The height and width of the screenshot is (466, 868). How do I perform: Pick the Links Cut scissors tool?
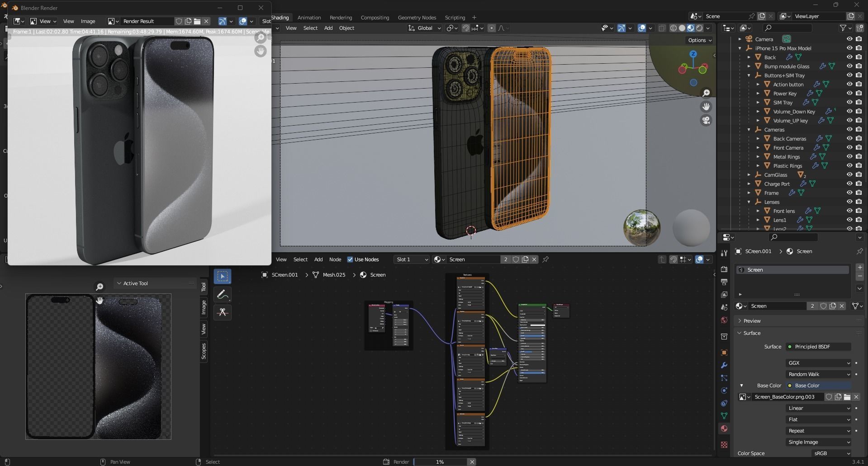[x=222, y=312]
